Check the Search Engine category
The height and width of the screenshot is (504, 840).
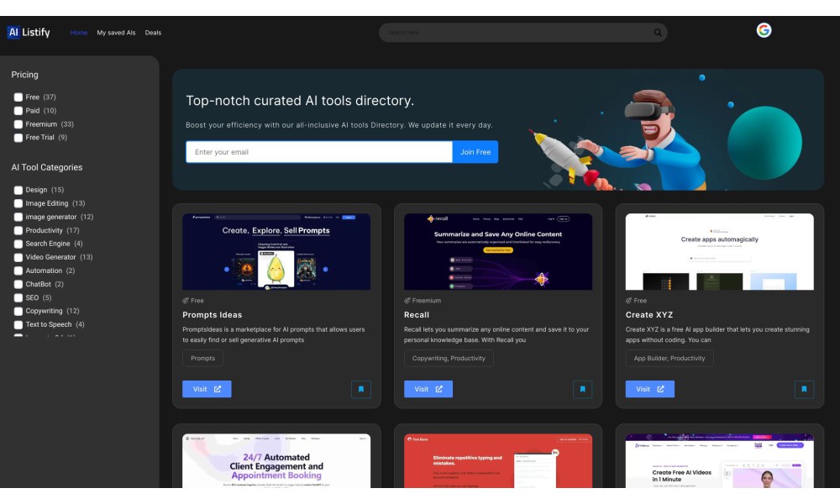pos(18,244)
